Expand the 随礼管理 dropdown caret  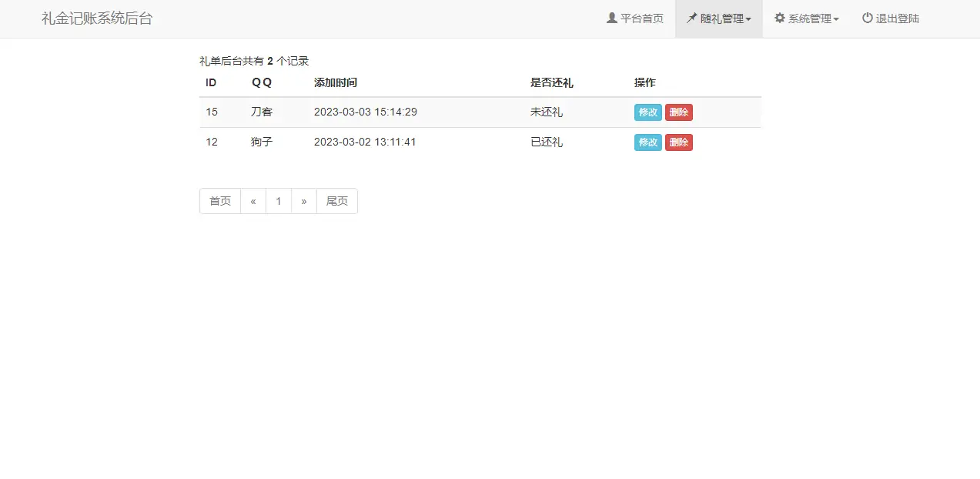coord(748,19)
